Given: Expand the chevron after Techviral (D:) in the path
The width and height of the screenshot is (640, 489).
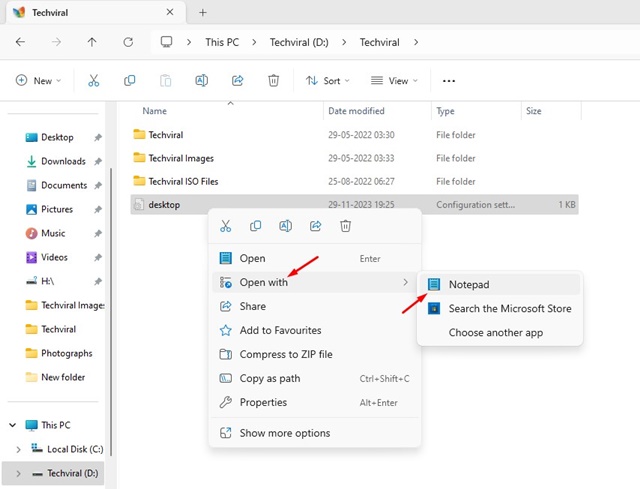Looking at the screenshot, I should point(344,42).
